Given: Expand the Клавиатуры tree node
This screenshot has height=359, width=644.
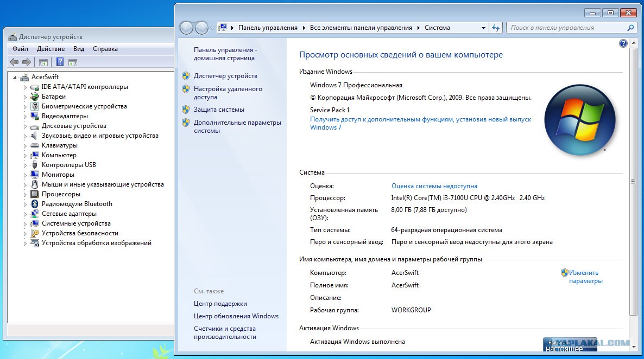Looking at the screenshot, I should click(x=25, y=146).
